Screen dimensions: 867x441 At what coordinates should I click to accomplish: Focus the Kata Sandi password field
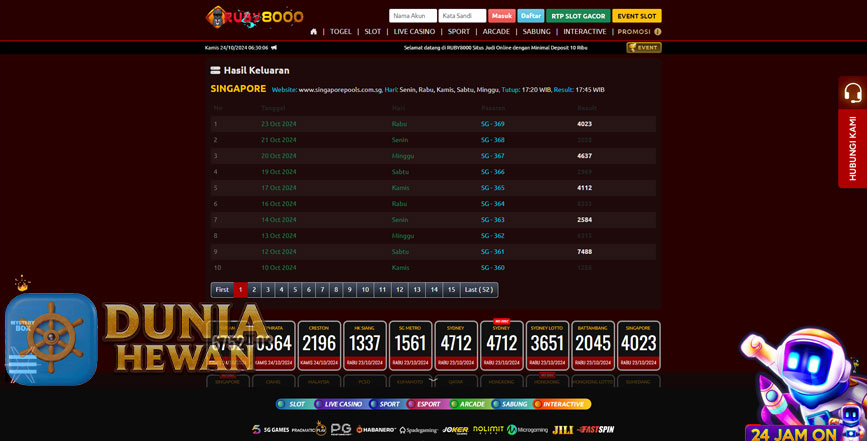point(462,16)
